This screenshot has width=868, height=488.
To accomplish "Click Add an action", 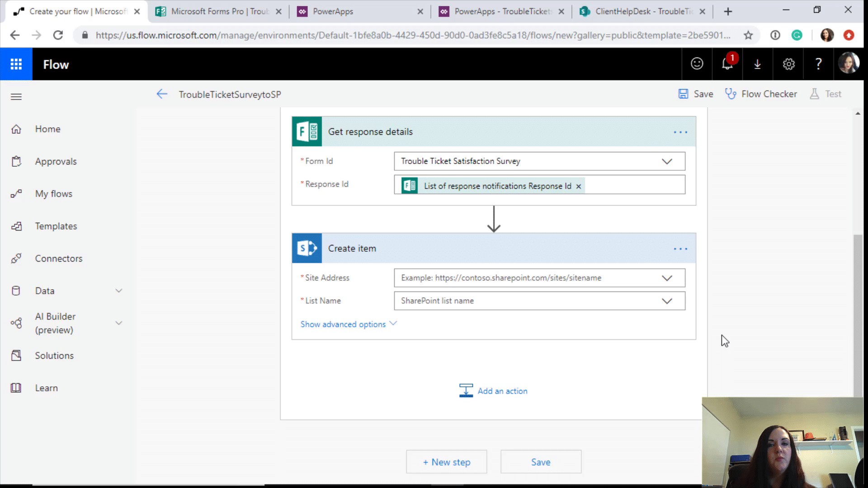I will coord(493,391).
